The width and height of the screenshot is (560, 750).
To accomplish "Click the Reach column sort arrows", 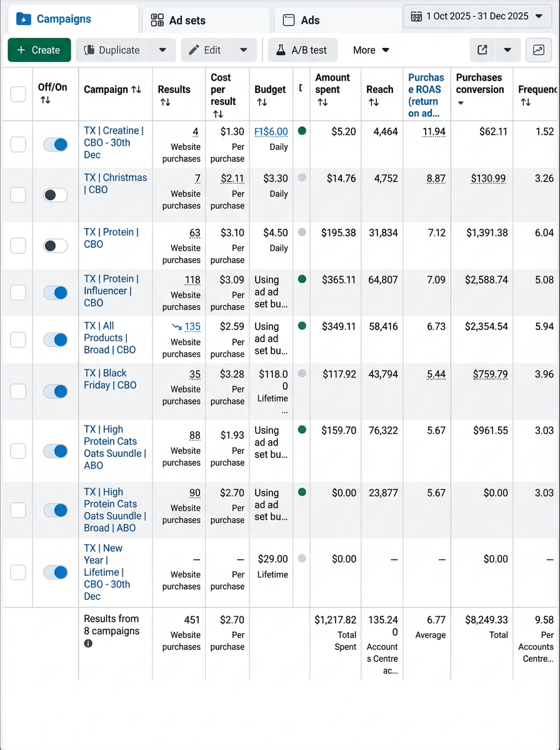I will pos(374,102).
